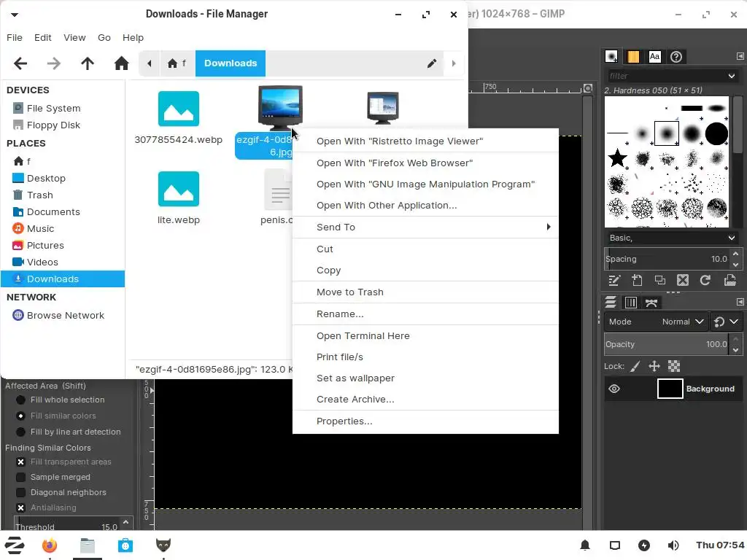747x560 pixels.
Task: Select Fill similar colors radio button
Action: pos(20,416)
